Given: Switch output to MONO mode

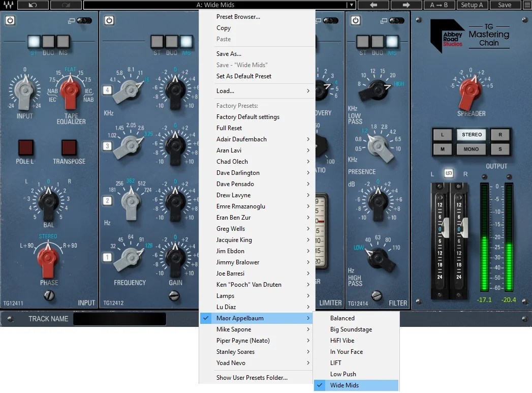Looking at the screenshot, I should pos(471,148).
